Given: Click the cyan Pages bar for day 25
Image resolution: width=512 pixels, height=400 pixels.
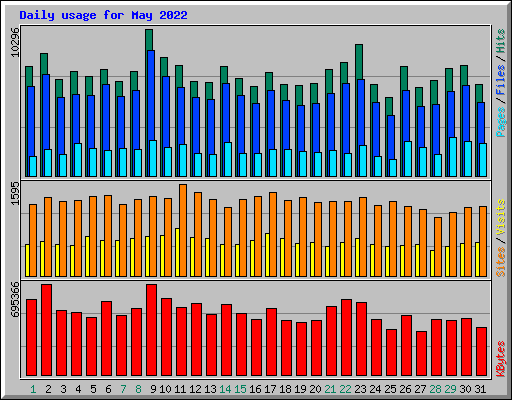Looking at the screenshot, I should point(393,168).
